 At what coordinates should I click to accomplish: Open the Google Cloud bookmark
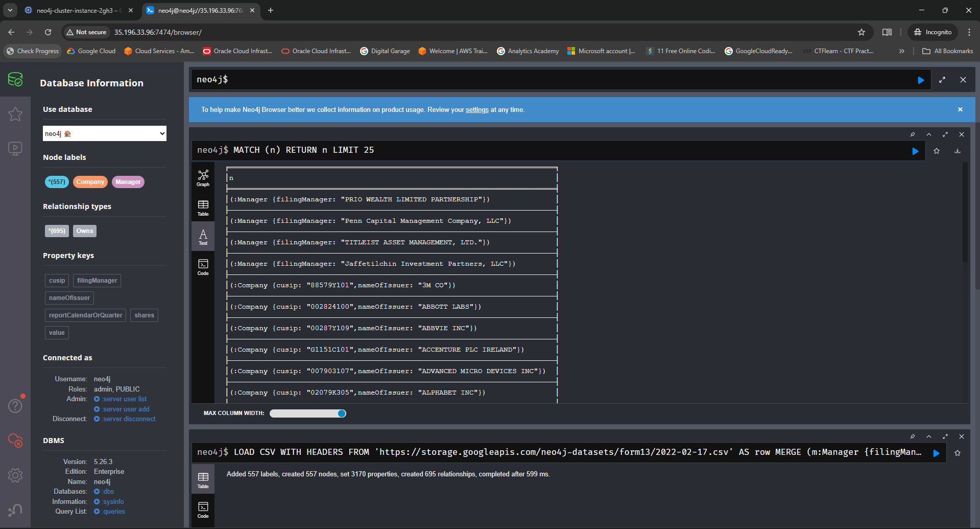pos(91,51)
